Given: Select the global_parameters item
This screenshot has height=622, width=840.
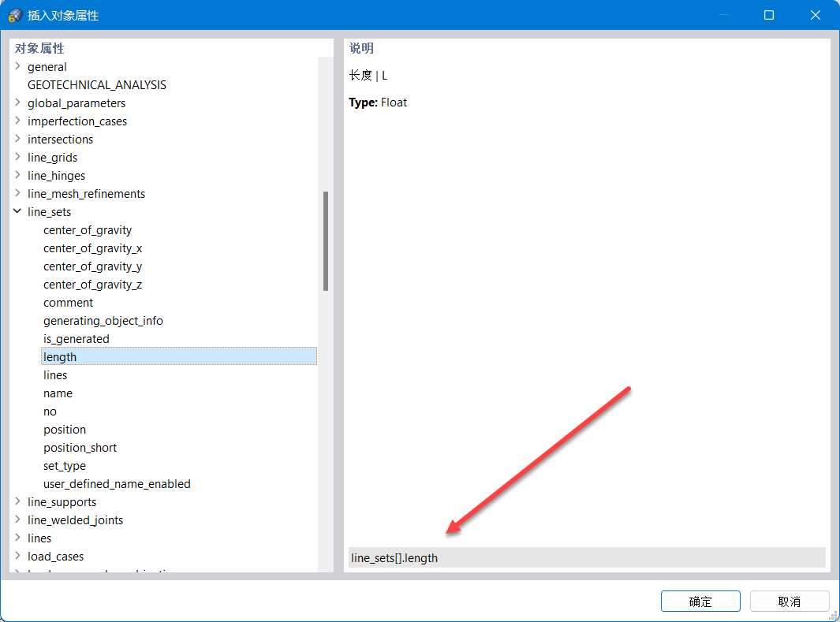Looking at the screenshot, I should [x=77, y=103].
